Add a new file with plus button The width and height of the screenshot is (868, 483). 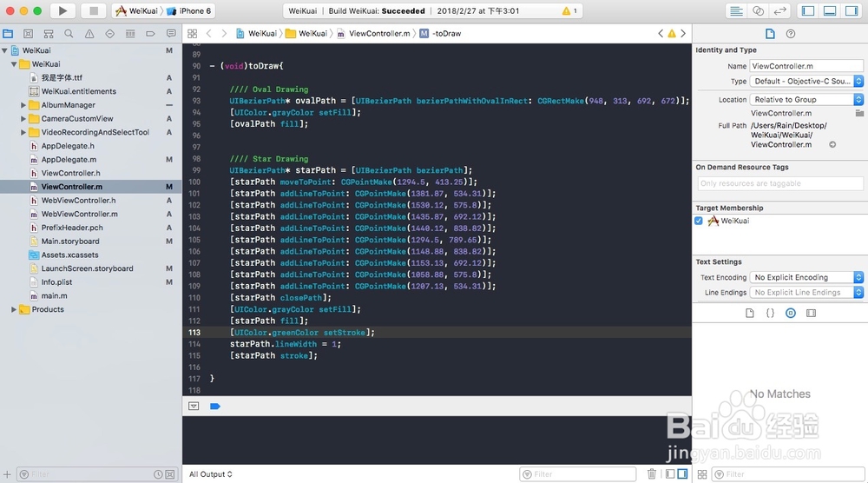click(7, 474)
